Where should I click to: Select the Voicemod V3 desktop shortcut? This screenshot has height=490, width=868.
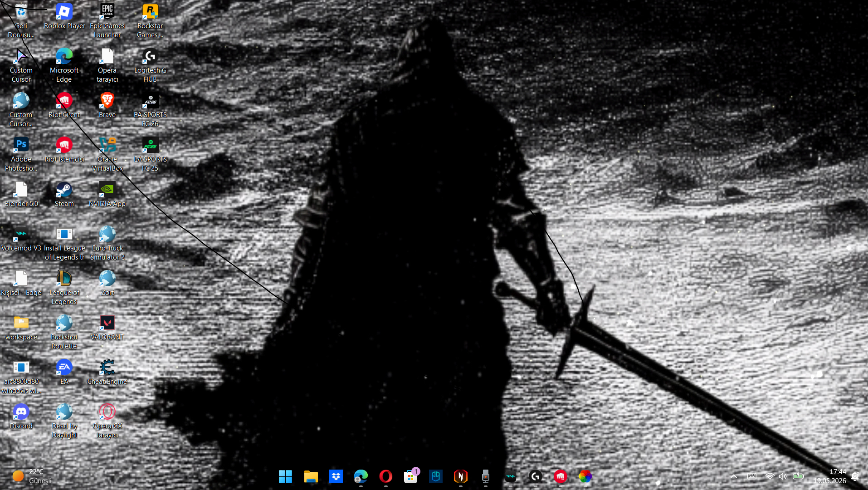(21, 239)
